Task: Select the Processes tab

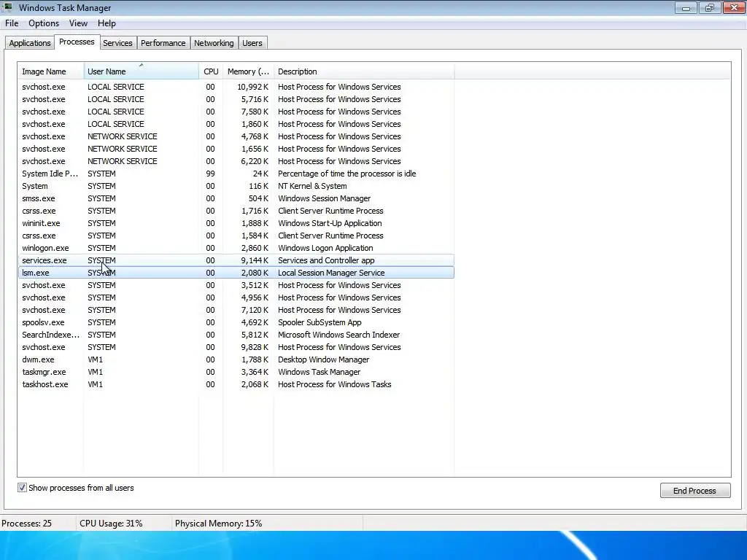Action: (x=77, y=42)
